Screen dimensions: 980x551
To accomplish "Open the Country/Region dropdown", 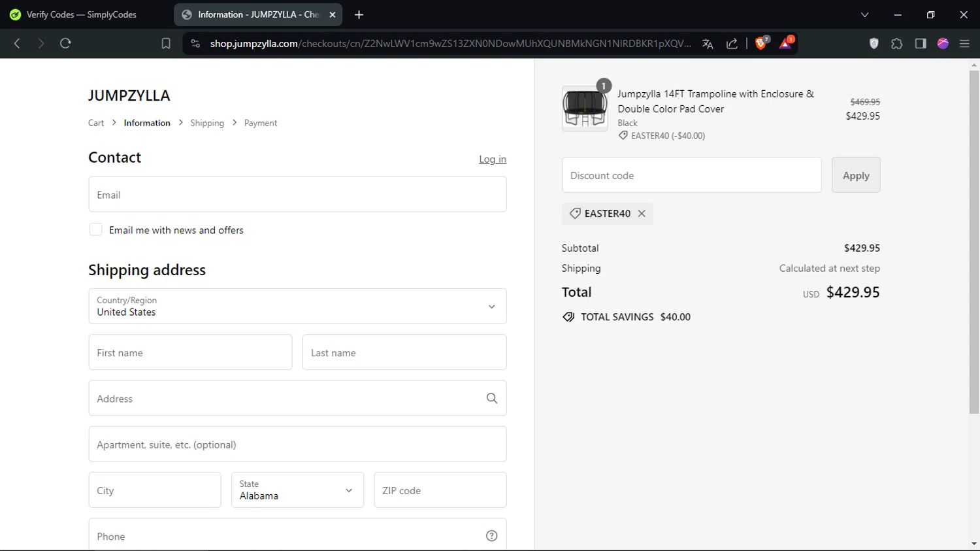I will click(297, 306).
